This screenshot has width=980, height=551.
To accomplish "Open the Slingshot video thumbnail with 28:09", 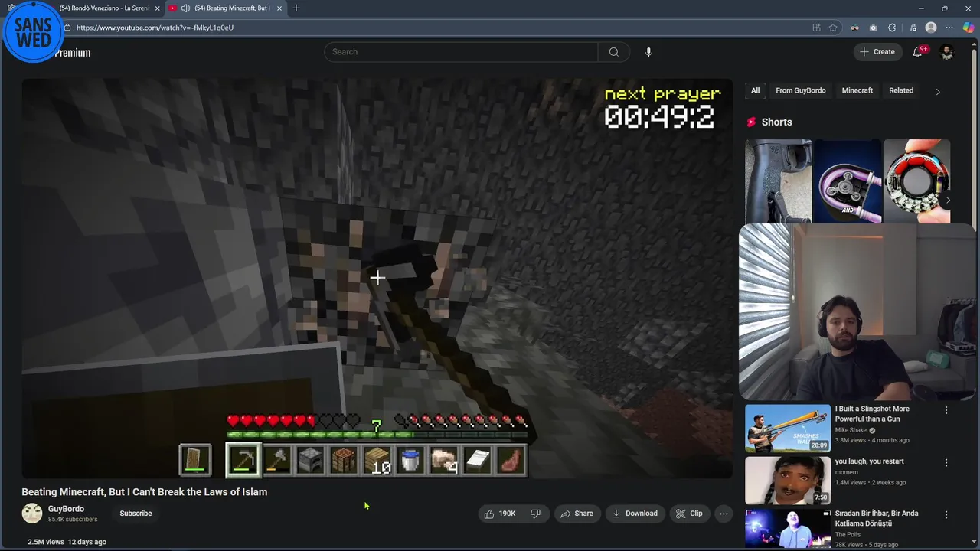I will click(788, 429).
